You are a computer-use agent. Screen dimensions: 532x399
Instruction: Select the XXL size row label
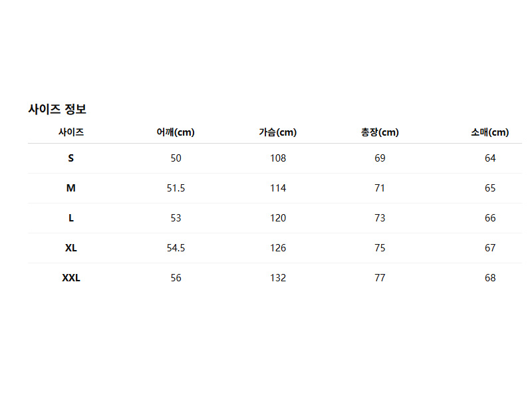(71, 278)
